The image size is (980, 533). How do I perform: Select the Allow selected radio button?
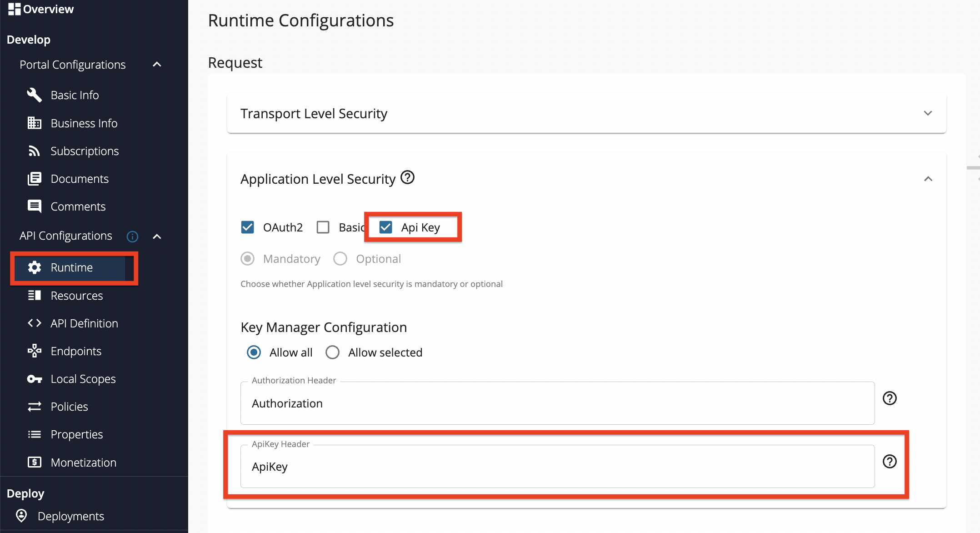(332, 352)
